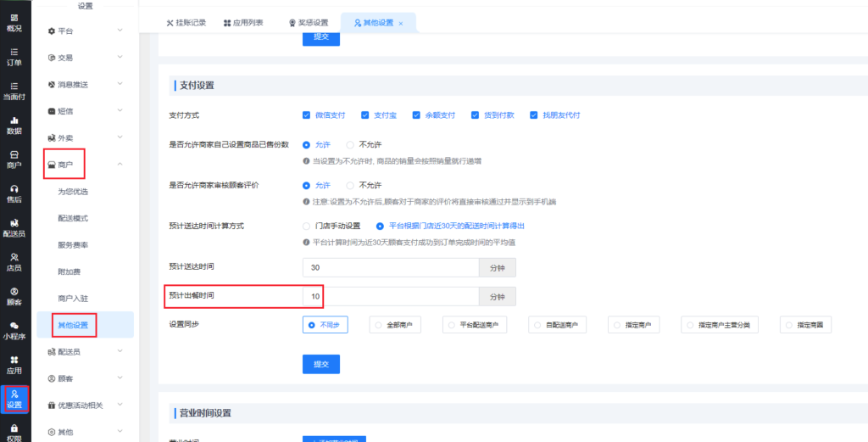Click the 订单 orders sidebar icon

[x=14, y=56]
